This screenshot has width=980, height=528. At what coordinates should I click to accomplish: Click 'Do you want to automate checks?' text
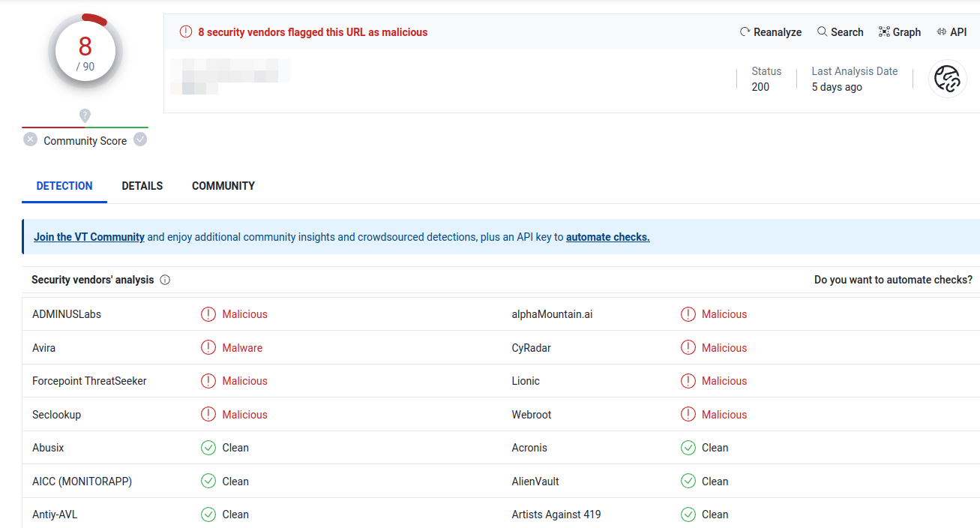tap(892, 280)
